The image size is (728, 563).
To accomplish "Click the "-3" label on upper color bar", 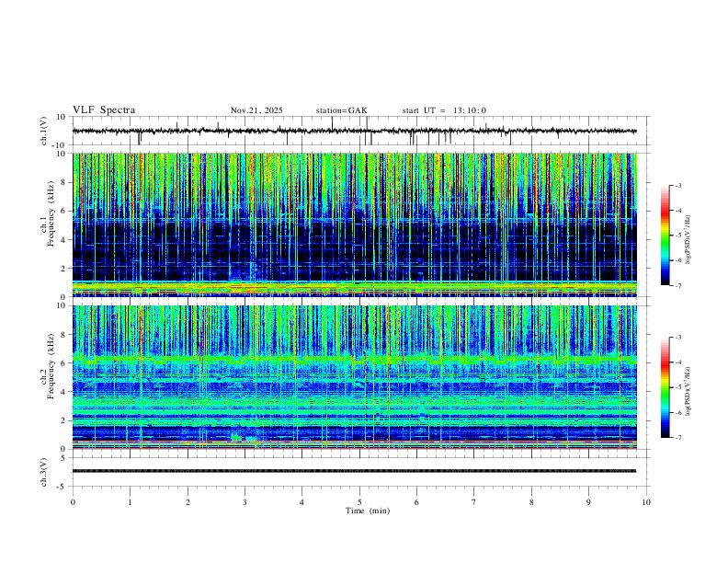I will [677, 185].
